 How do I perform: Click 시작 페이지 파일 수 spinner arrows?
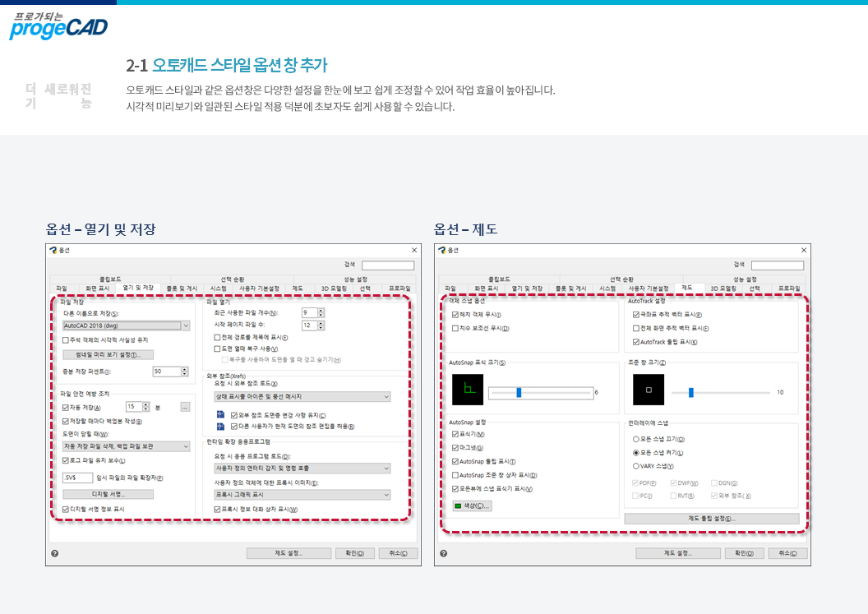coord(321,325)
